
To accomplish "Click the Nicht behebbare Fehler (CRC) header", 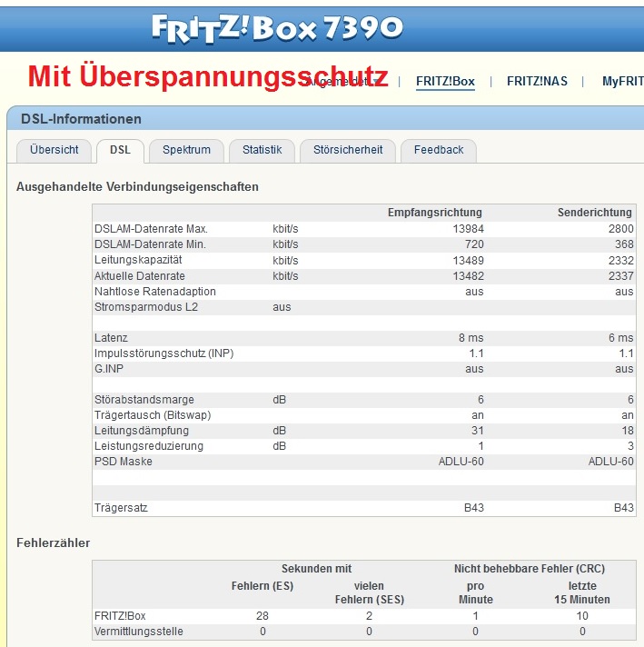I will click(530, 569).
